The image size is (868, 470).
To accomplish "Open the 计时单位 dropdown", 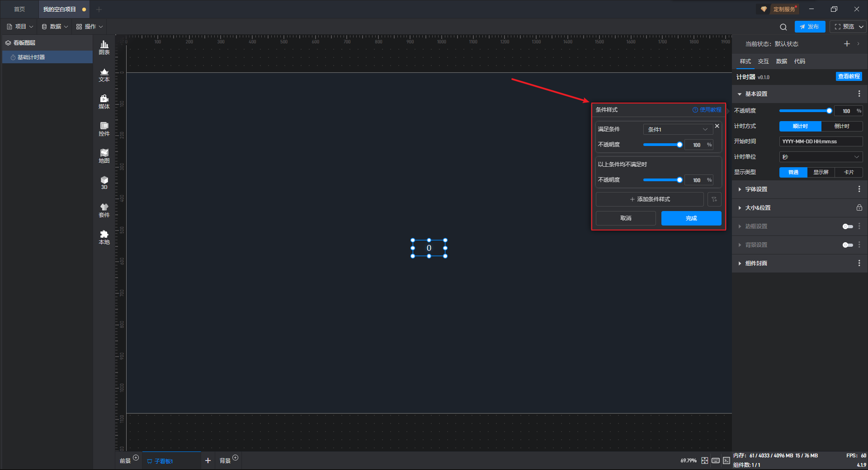I will [821, 157].
